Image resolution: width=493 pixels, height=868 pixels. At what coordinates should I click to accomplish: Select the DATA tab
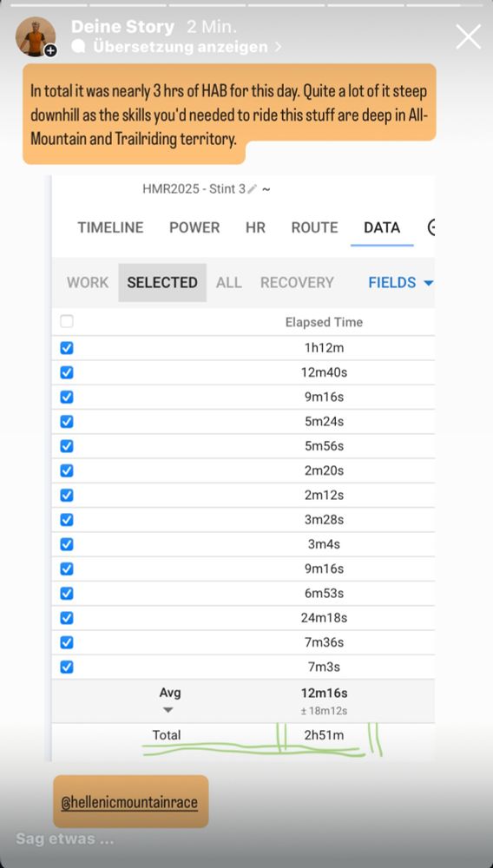pos(382,227)
